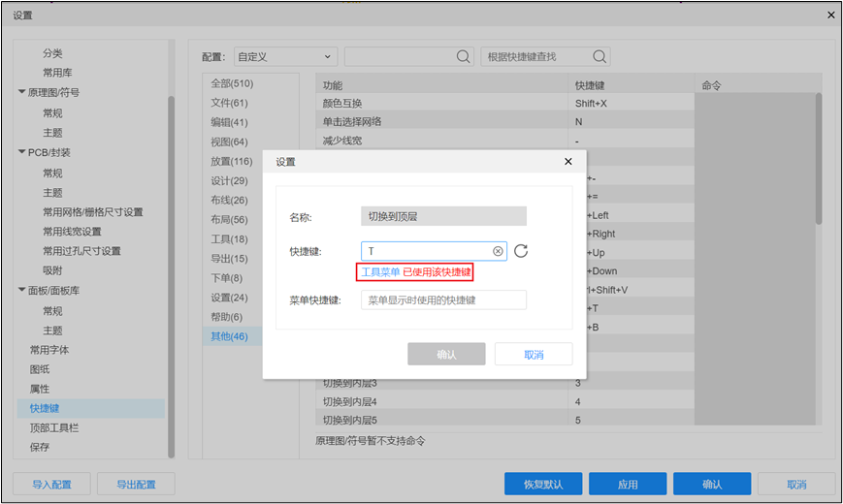Click the 菜单快捷键 input field
The width and height of the screenshot is (843, 504).
443,299
